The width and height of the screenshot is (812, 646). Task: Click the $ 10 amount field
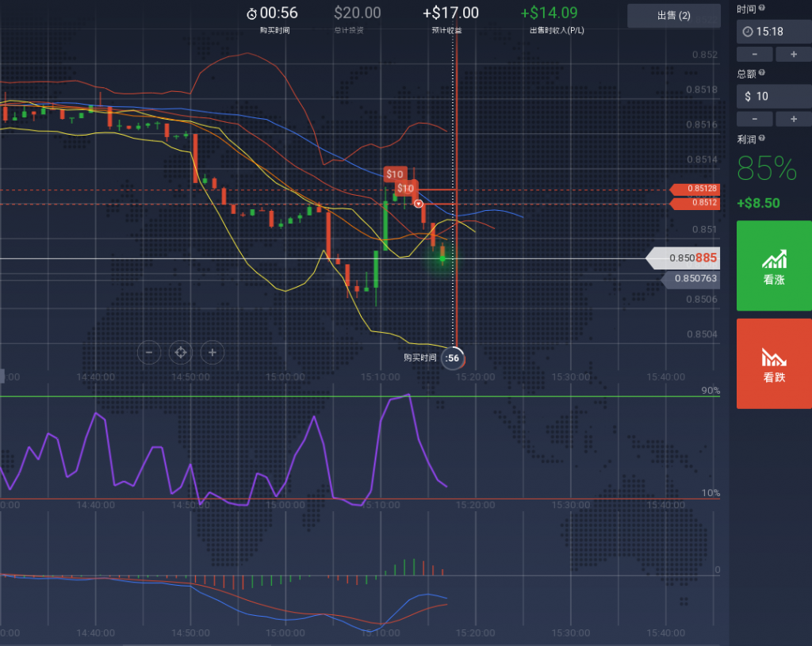pos(773,96)
